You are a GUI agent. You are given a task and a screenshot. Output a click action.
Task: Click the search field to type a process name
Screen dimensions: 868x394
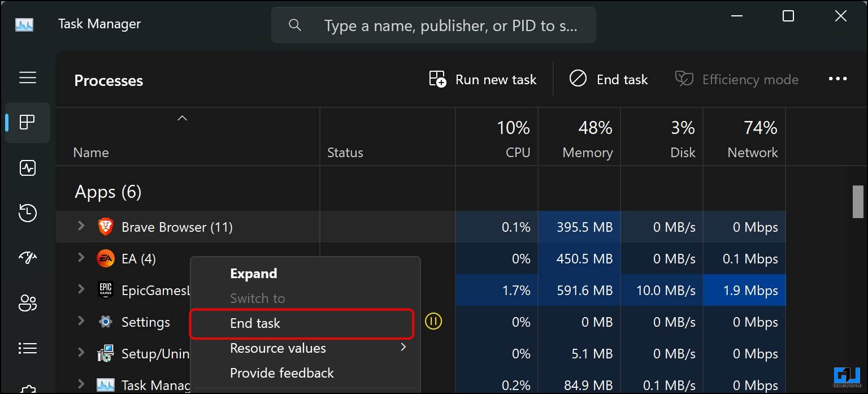coord(433,25)
